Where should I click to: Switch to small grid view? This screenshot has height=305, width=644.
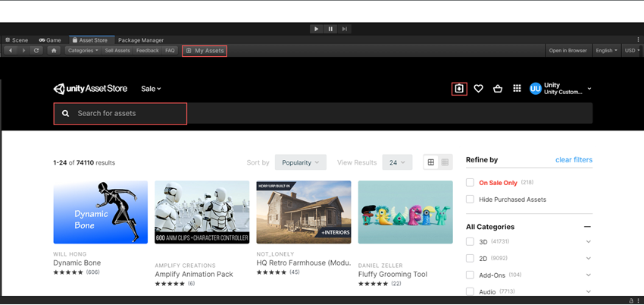pos(445,162)
